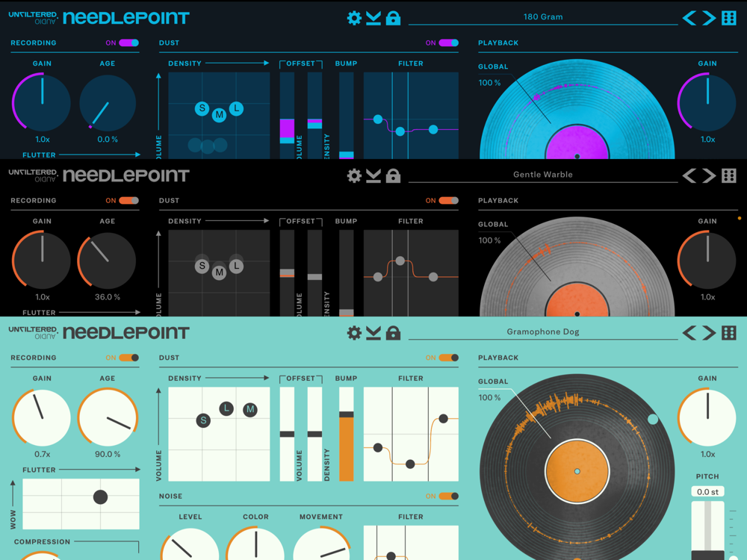Toggle Noise ON switch in Gramophone Dog panel
747x560 pixels.
(448, 497)
